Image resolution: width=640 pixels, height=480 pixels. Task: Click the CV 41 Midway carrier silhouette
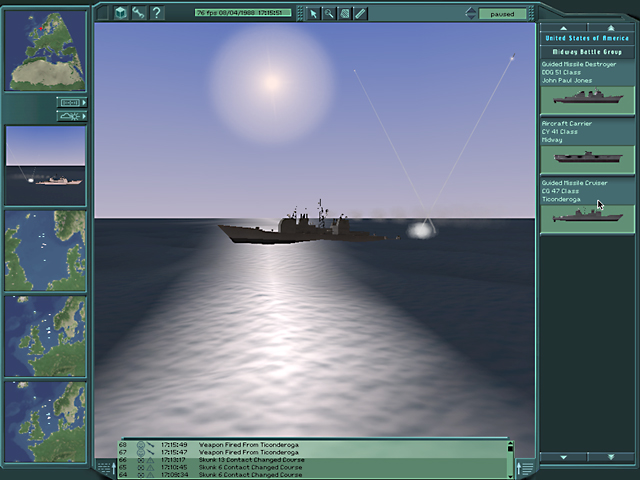click(587, 159)
